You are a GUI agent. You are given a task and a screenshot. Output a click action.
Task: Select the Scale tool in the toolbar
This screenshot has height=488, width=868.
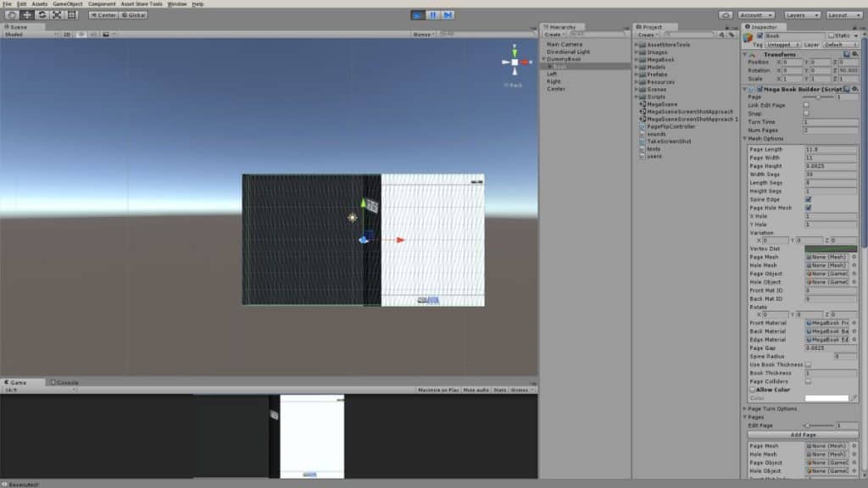pyautogui.click(x=57, y=15)
